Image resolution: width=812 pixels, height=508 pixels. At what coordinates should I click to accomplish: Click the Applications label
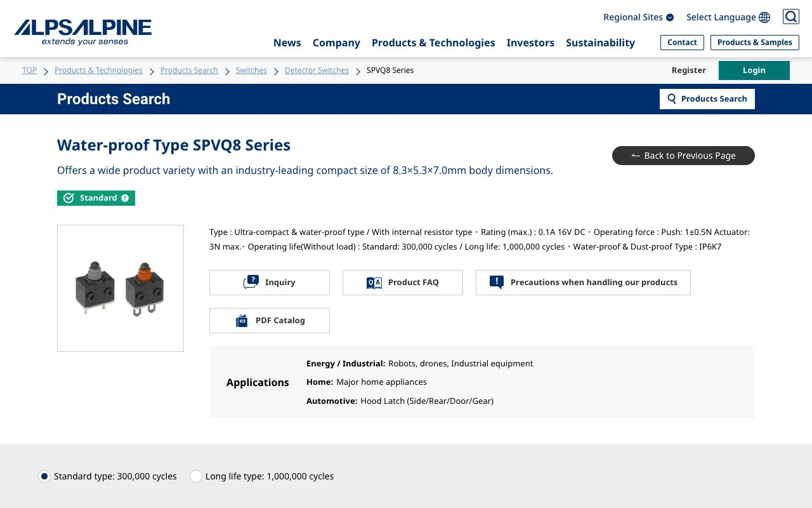[258, 382]
